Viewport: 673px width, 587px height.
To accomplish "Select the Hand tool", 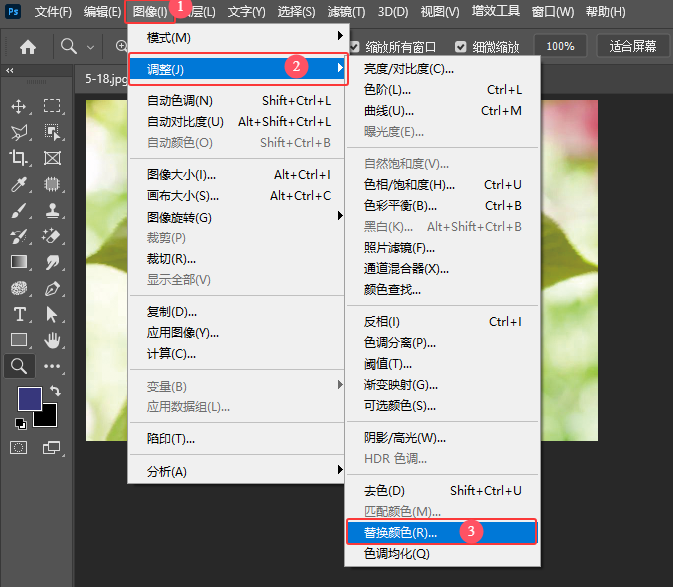I will [x=52, y=340].
